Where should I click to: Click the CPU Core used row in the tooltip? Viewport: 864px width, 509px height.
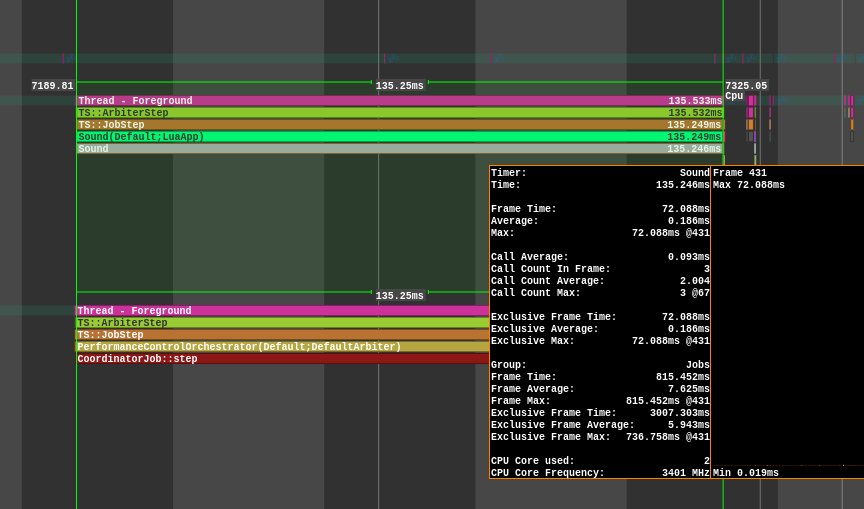(600, 461)
